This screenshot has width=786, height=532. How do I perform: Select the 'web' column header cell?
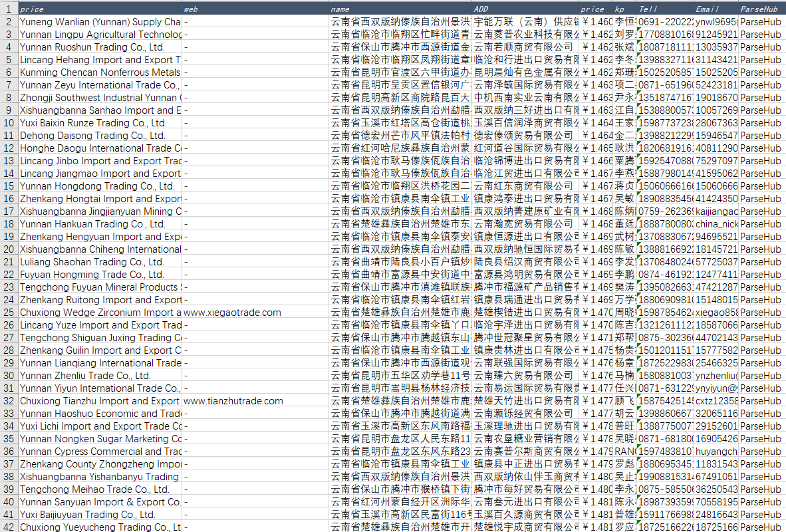[x=255, y=9]
